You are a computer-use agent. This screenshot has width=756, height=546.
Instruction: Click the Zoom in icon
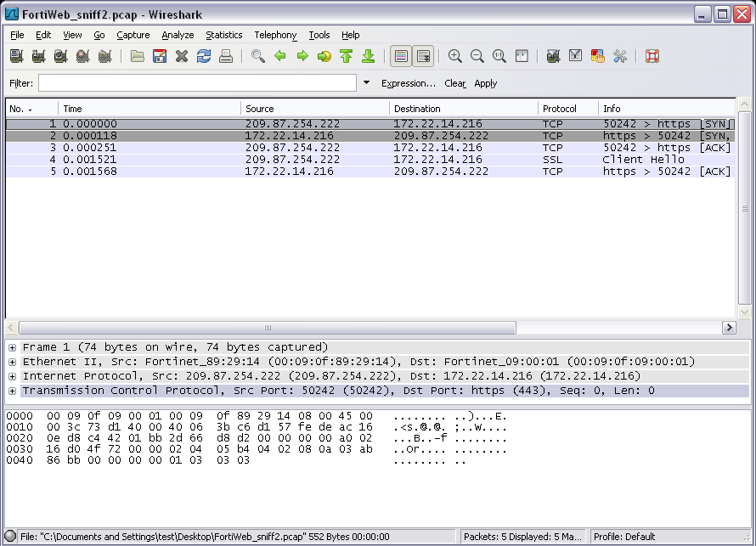[x=455, y=57]
